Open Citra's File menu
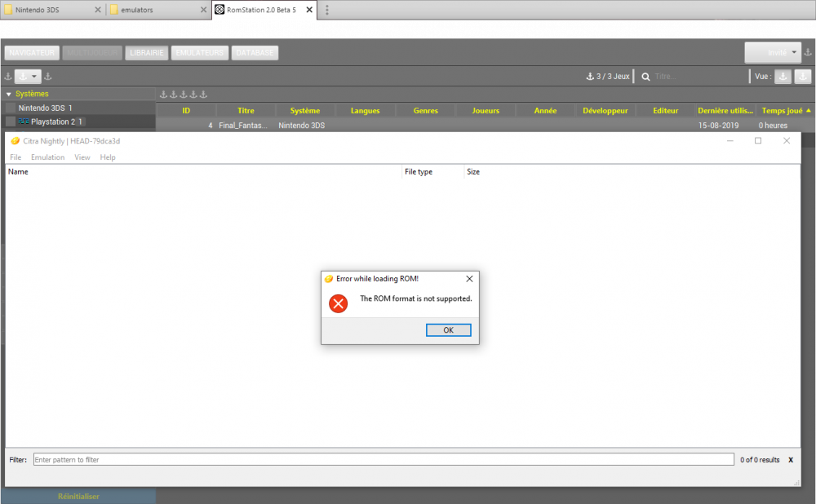This screenshot has width=816, height=504. click(16, 157)
